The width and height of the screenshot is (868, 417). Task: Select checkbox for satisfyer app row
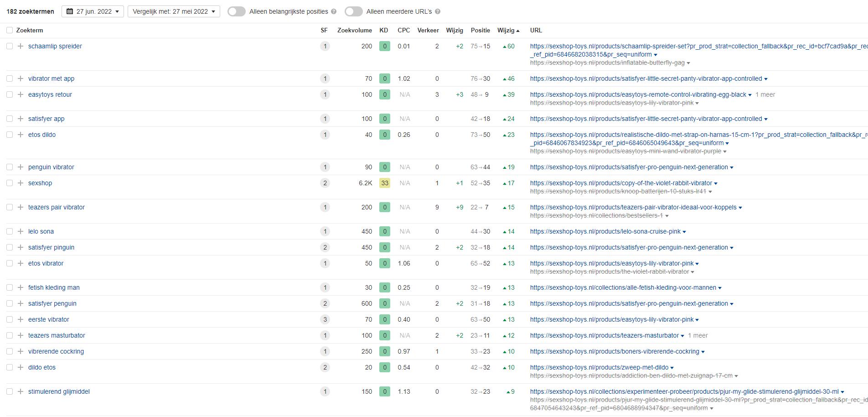click(x=10, y=119)
